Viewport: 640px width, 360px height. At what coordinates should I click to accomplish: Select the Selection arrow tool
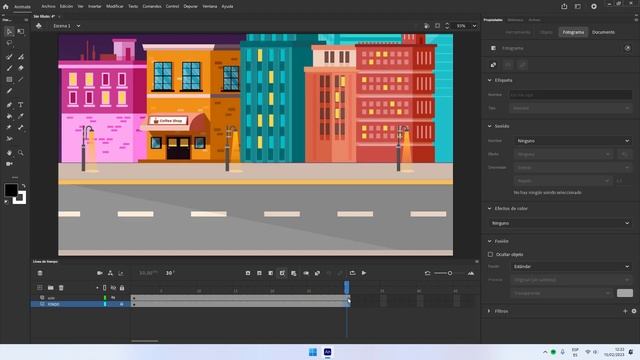(9, 31)
